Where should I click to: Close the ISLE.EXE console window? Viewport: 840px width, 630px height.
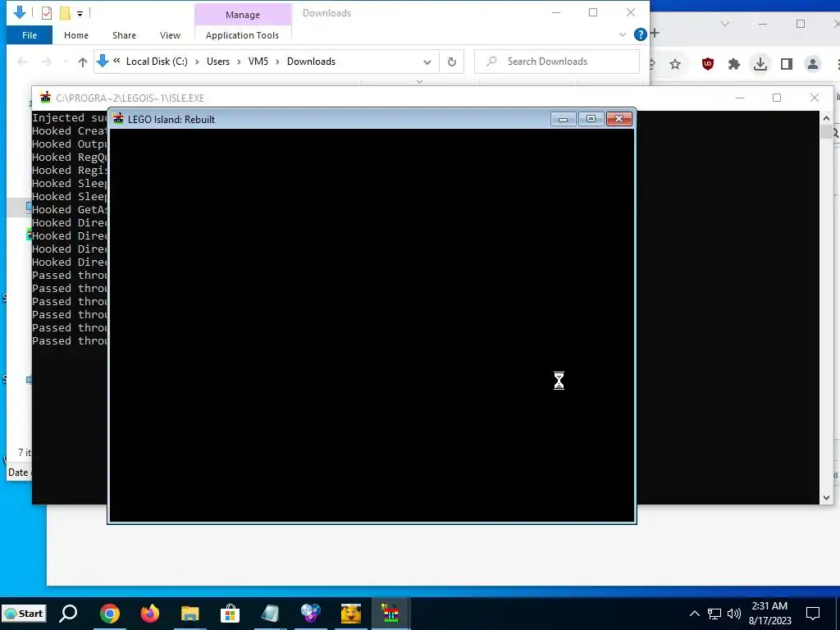tap(815, 98)
